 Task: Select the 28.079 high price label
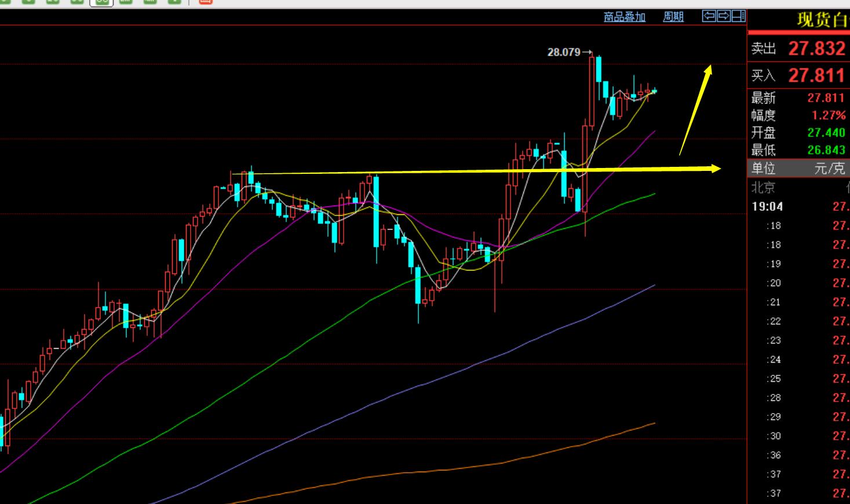click(564, 52)
